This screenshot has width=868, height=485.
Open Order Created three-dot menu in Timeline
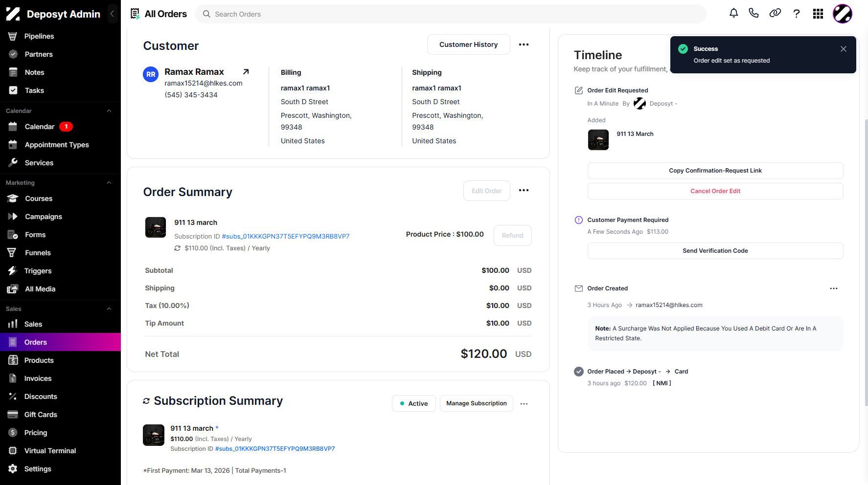(834, 288)
